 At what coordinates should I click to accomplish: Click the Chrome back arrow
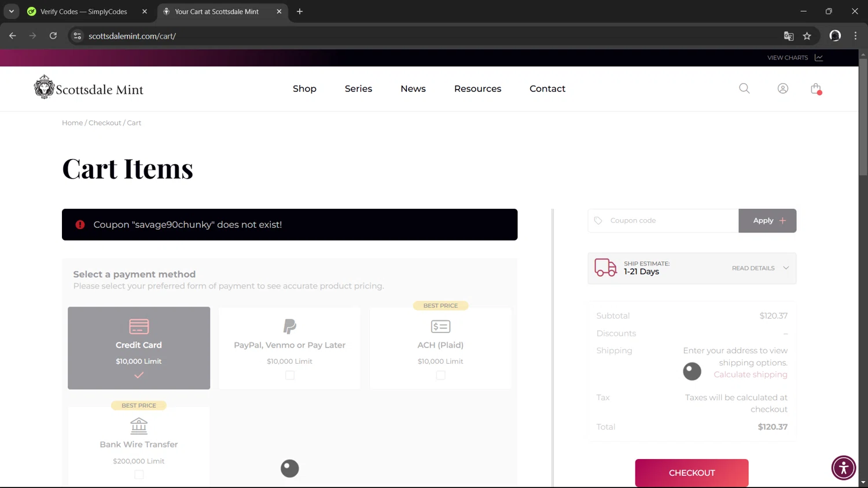(x=13, y=36)
